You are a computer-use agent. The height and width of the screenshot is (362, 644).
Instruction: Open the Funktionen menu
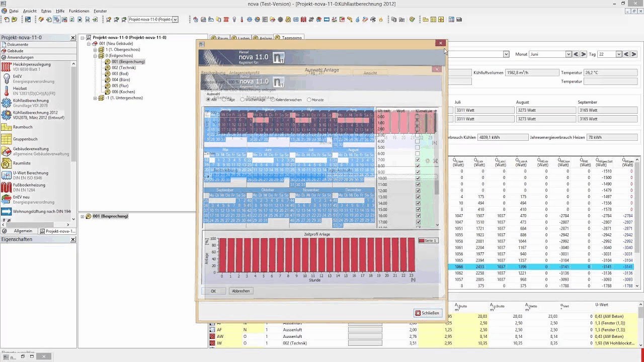[x=79, y=11]
